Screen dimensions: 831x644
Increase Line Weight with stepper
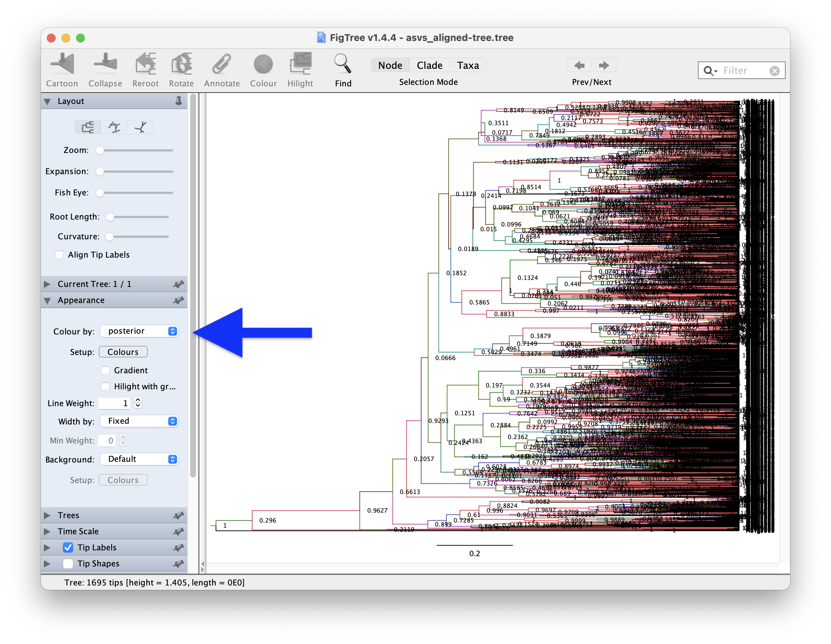point(138,400)
